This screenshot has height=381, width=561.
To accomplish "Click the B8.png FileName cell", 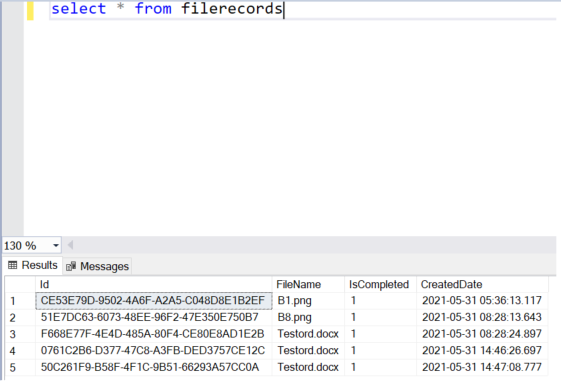I will 308,317.
